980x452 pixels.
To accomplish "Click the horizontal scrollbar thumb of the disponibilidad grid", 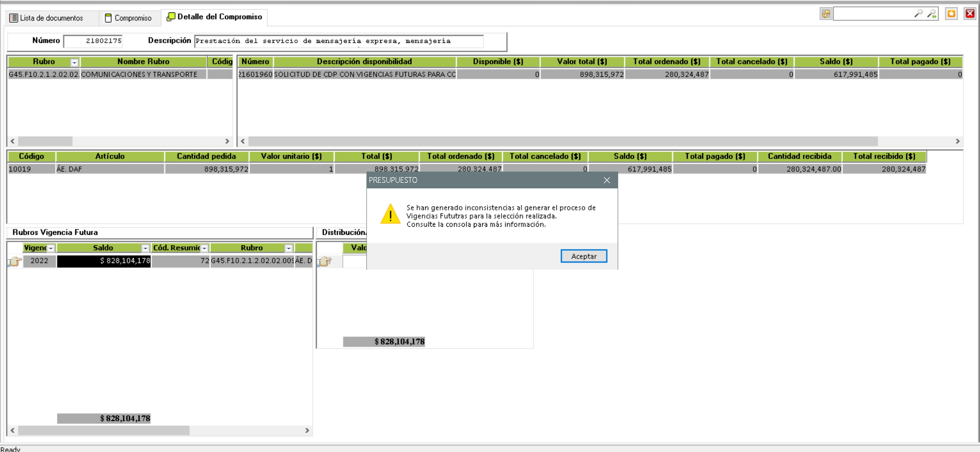I will (x=563, y=141).
